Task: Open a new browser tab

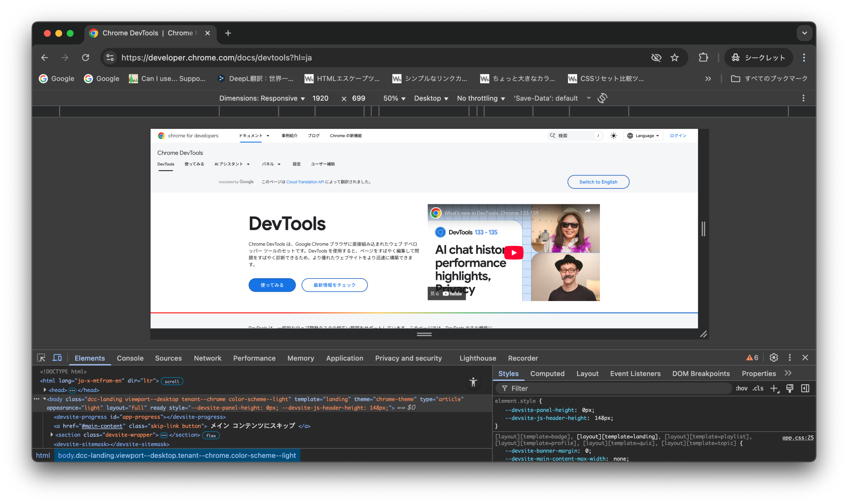Action: pyautogui.click(x=228, y=33)
